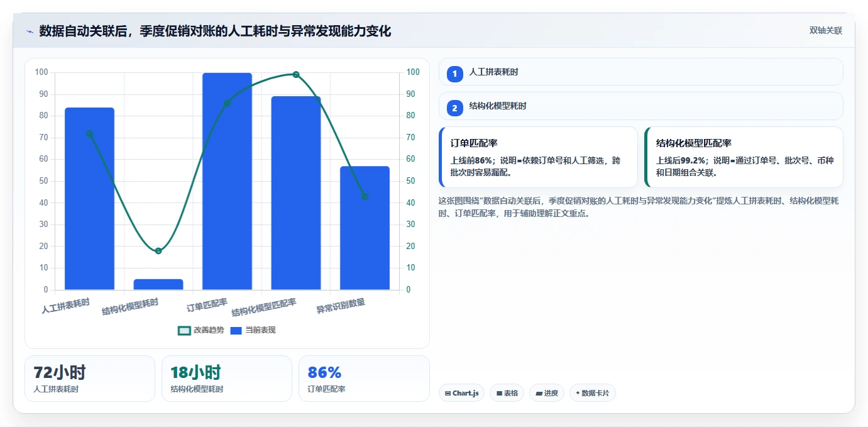The width and height of the screenshot is (868, 427).
Task: Click the short 结构化模型耗时 bar
Action: pyautogui.click(x=158, y=284)
